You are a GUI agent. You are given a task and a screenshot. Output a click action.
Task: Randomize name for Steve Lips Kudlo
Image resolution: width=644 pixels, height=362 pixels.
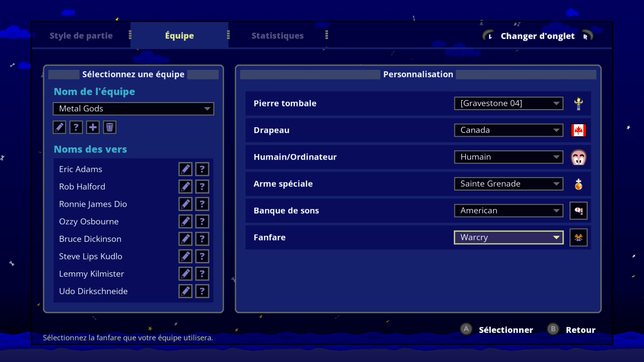(x=202, y=256)
